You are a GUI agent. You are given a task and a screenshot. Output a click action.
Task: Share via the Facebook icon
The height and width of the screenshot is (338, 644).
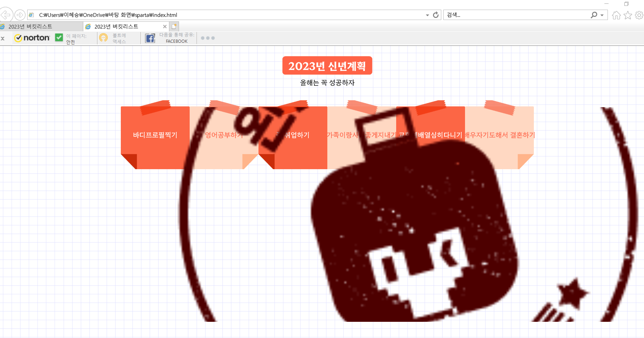tap(150, 38)
